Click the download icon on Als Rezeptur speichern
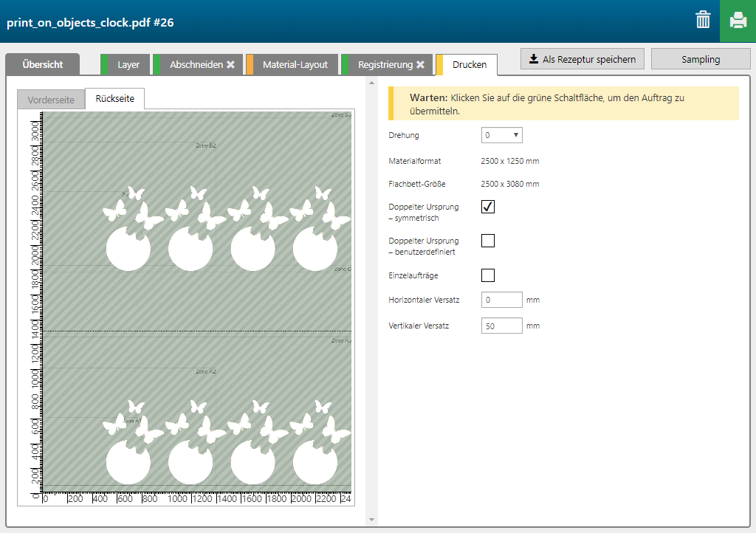The height and width of the screenshot is (533, 756). [x=533, y=59]
